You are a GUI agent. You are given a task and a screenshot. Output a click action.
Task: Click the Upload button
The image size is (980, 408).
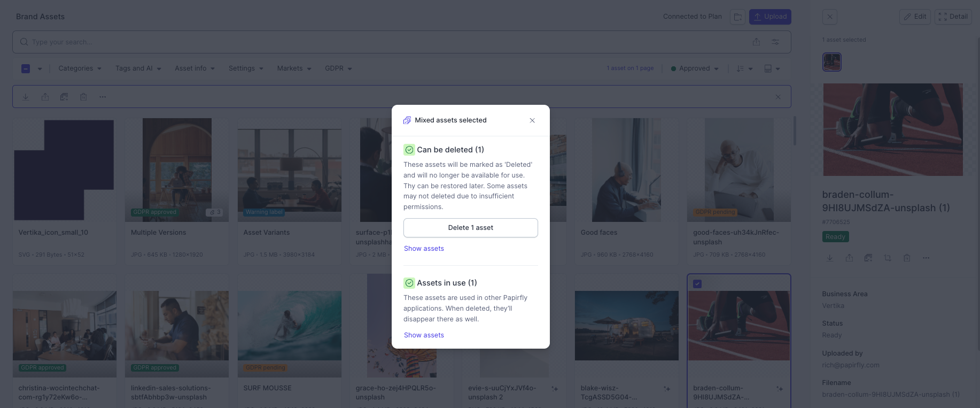[x=770, y=17]
